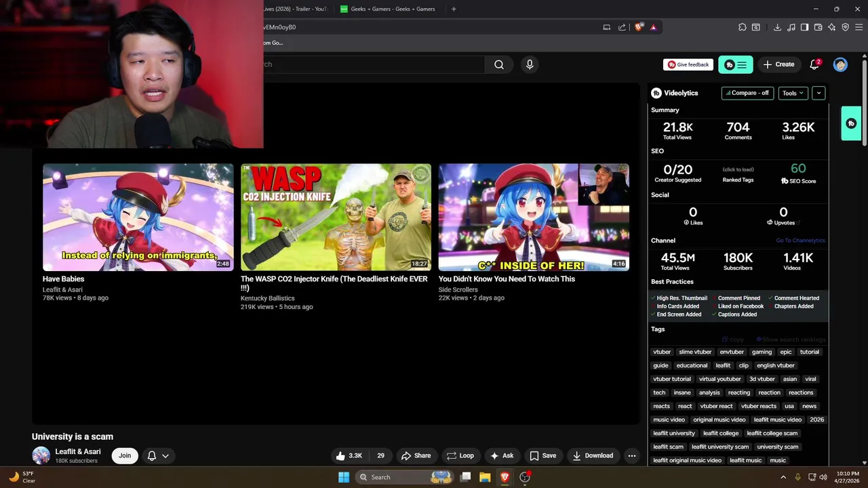Follow Go To Channelytics link
868x488 pixels.
coord(800,241)
